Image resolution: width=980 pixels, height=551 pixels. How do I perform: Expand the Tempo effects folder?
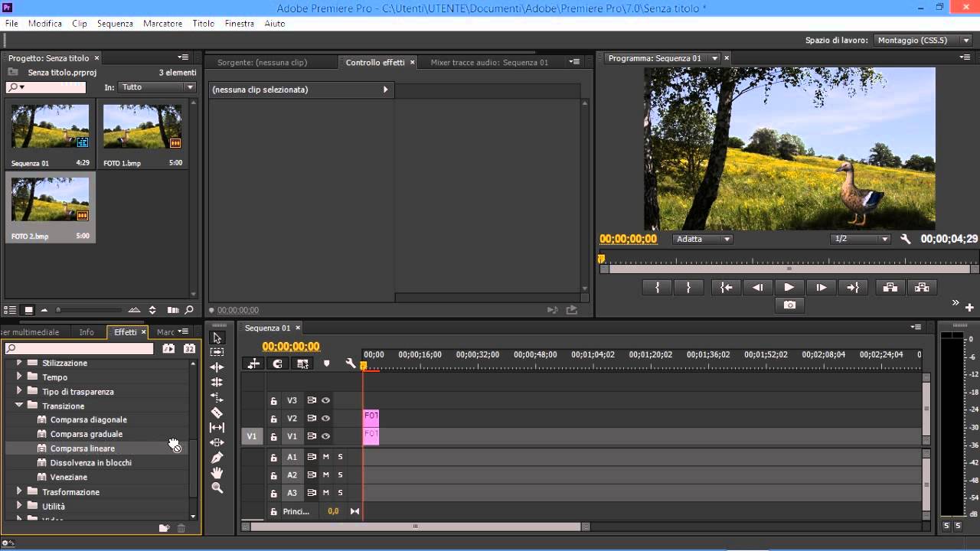click(19, 377)
